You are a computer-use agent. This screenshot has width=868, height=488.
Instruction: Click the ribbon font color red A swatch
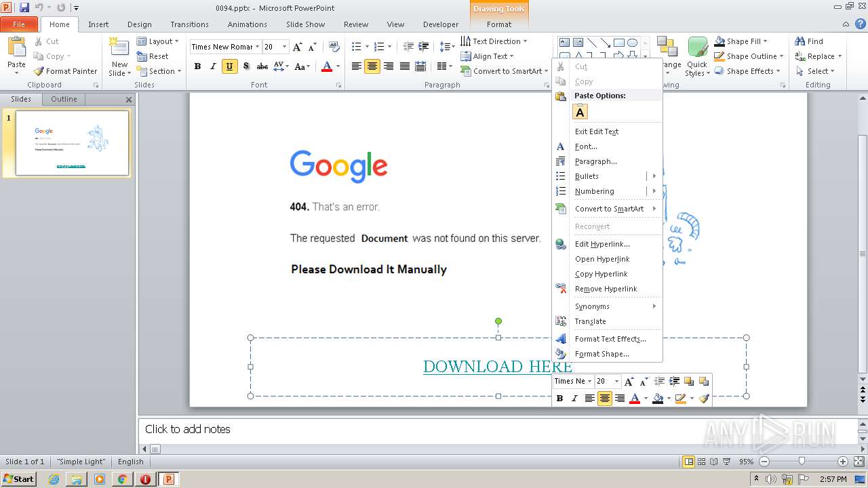tap(327, 66)
